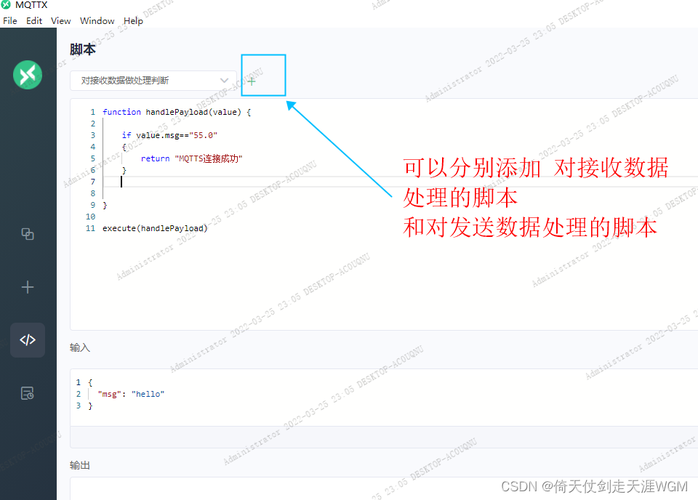Viewport: 698px width, 500px height.
Task: Open the Script page code icon
Action: (28, 340)
